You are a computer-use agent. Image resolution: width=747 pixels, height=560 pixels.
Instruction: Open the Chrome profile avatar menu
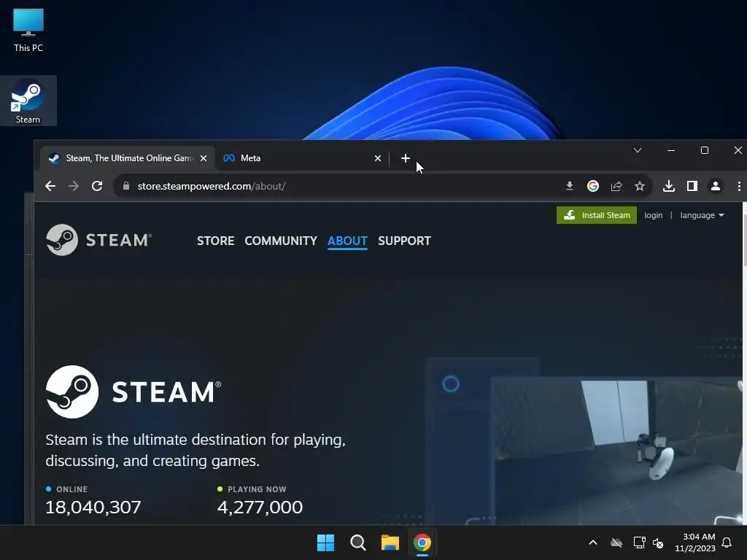716,186
